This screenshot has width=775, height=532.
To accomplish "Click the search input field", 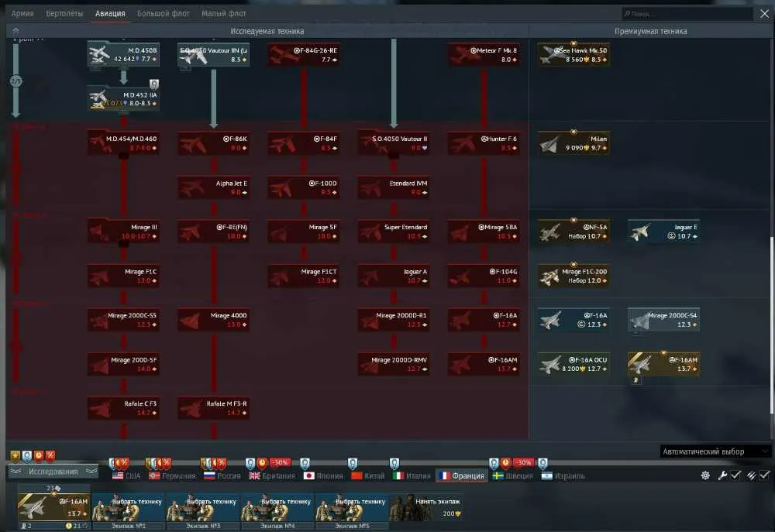I will (x=687, y=14).
